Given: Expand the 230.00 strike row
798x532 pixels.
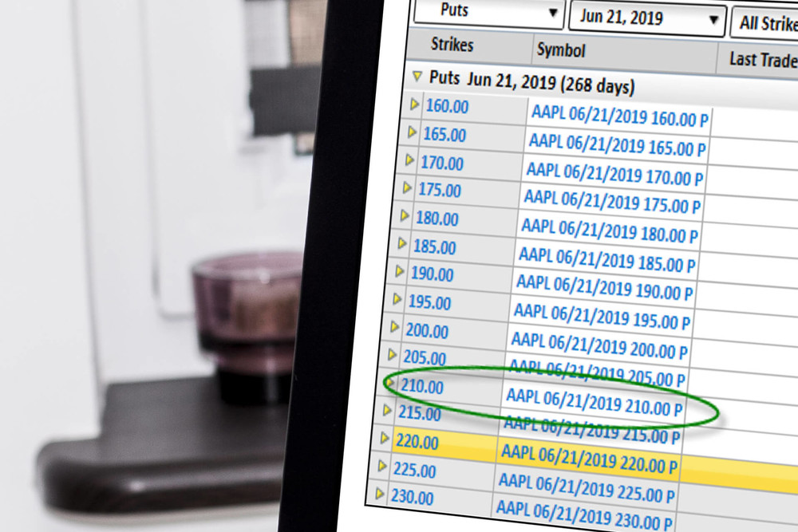Looking at the screenshot, I should 379,494.
